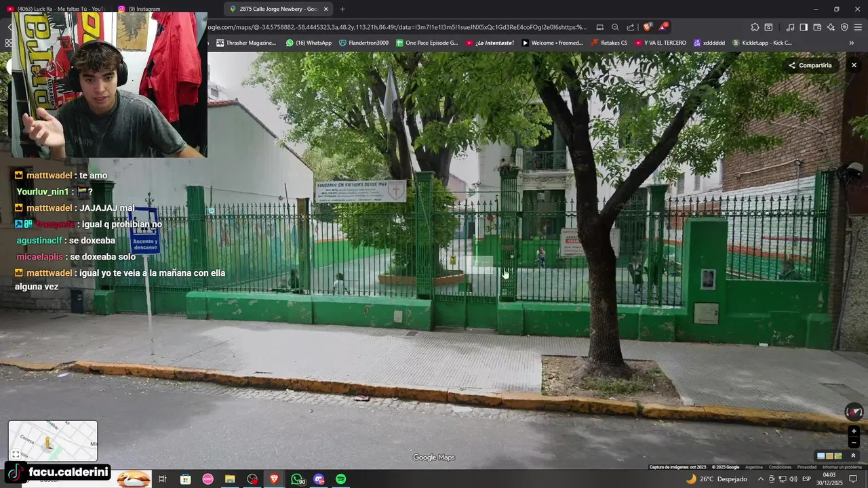This screenshot has height=488, width=868.
Task: Click the tab search icon in toolbar
Action: 768,27
